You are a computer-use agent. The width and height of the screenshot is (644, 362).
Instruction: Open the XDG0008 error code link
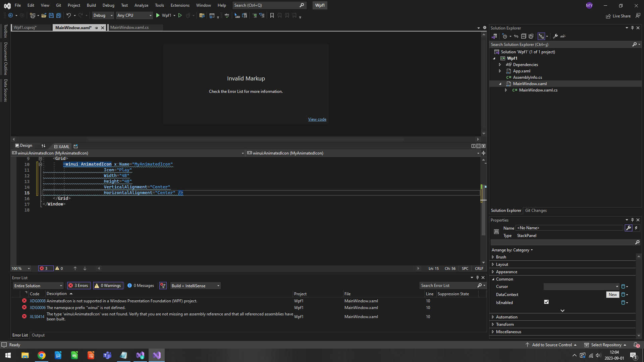[x=38, y=301]
